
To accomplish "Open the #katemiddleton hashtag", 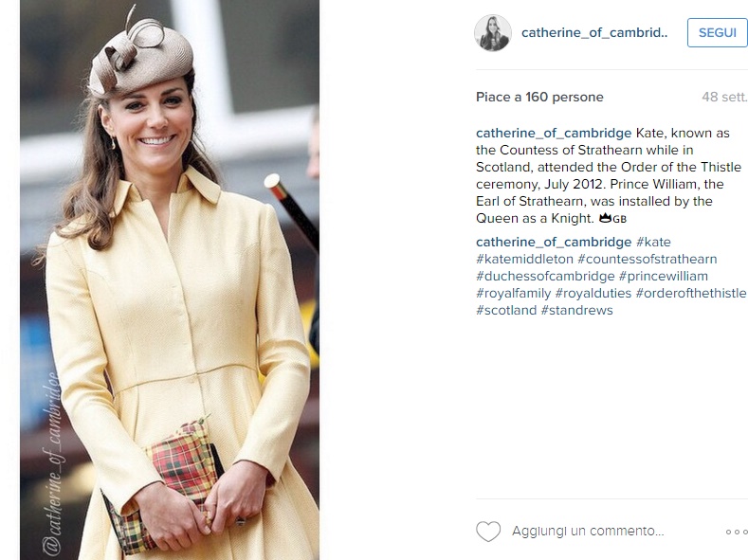I will coord(524,259).
